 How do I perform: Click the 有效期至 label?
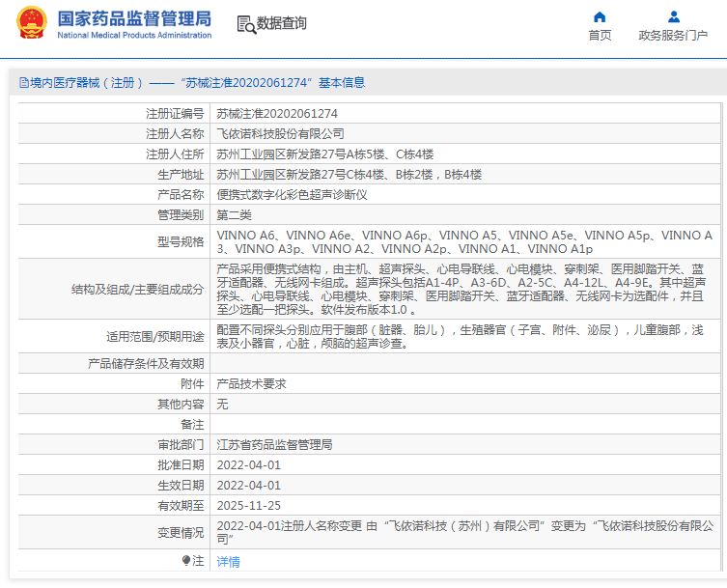click(x=181, y=506)
